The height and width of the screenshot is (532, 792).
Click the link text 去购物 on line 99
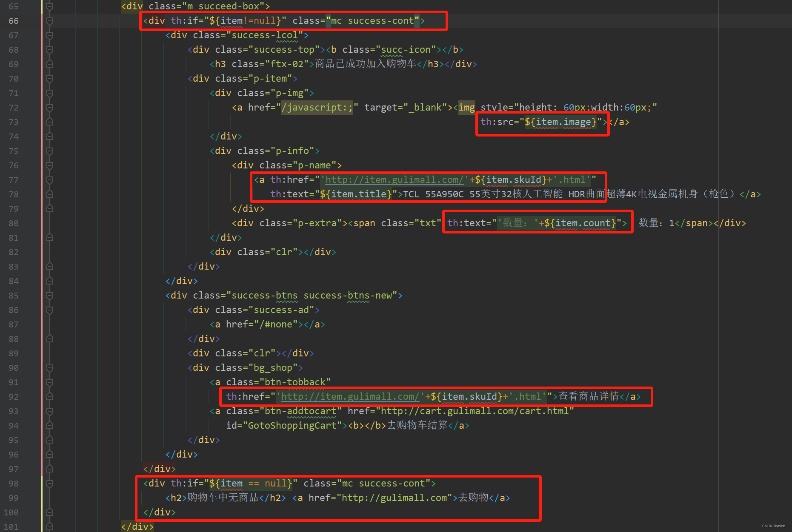pos(473,498)
